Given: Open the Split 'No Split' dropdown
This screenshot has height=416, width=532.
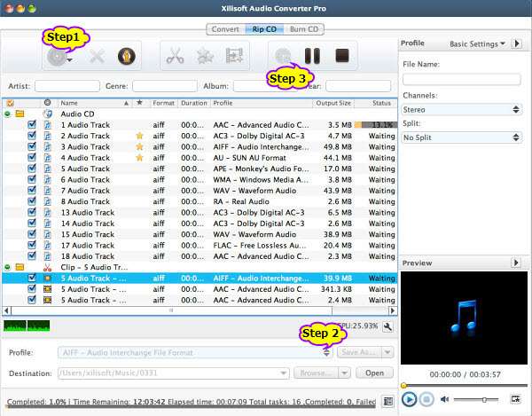Looking at the screenshot, I should coord(461,137).
